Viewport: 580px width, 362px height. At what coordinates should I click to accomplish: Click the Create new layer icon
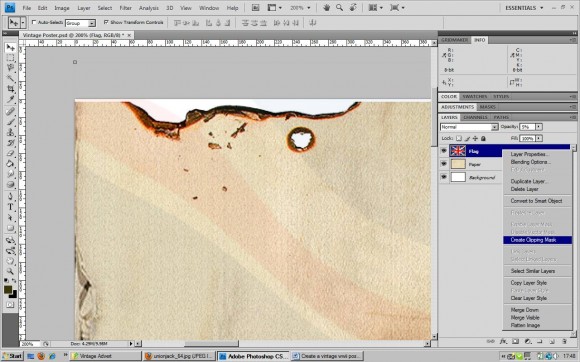(x=552, y=341)
